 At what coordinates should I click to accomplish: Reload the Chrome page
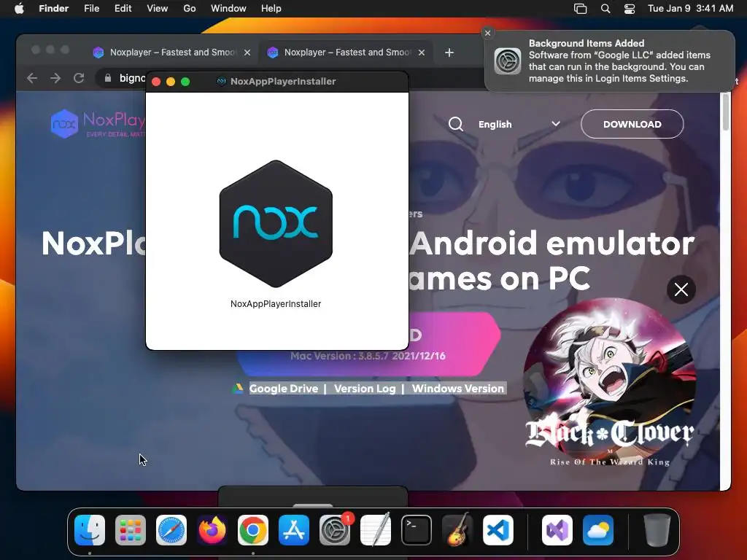79,78
